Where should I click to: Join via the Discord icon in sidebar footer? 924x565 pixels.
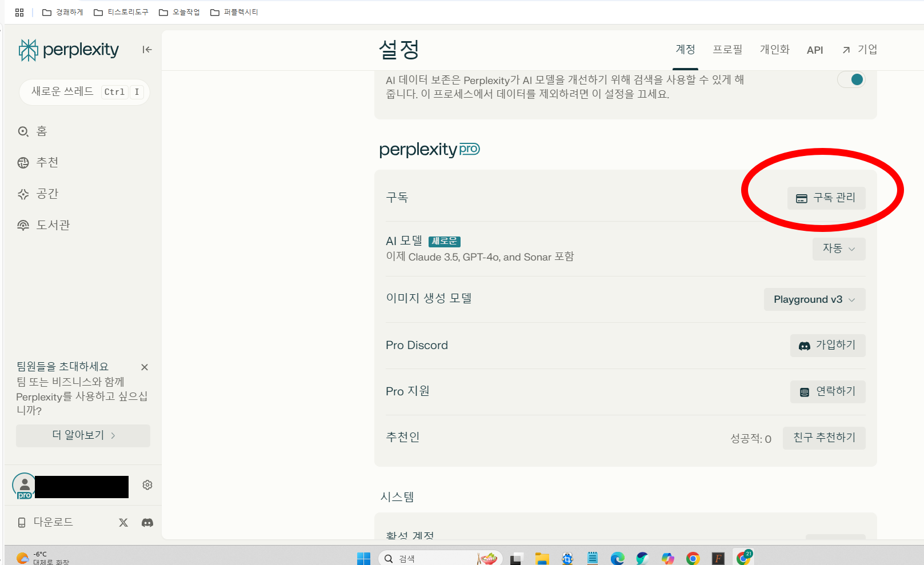[x=147, y=522]
